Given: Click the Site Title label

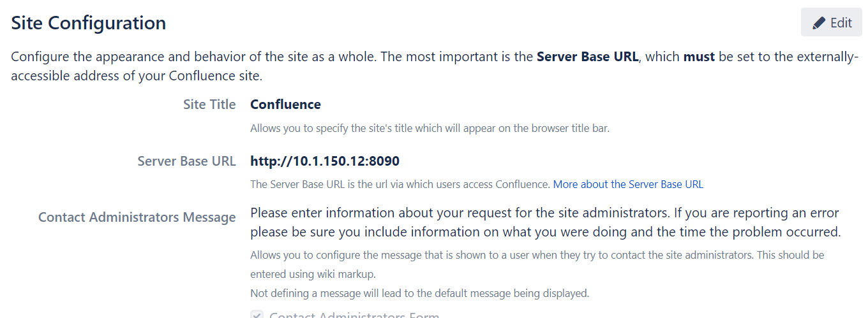Looking at the screenshot, I should click(209, 105).
